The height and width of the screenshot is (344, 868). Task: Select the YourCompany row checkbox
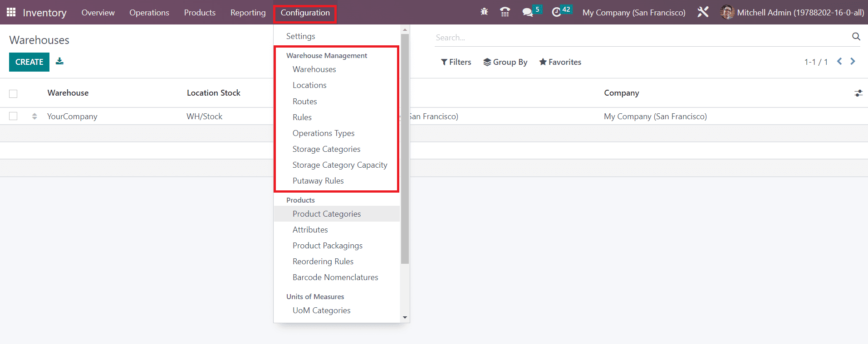[13, 116]
